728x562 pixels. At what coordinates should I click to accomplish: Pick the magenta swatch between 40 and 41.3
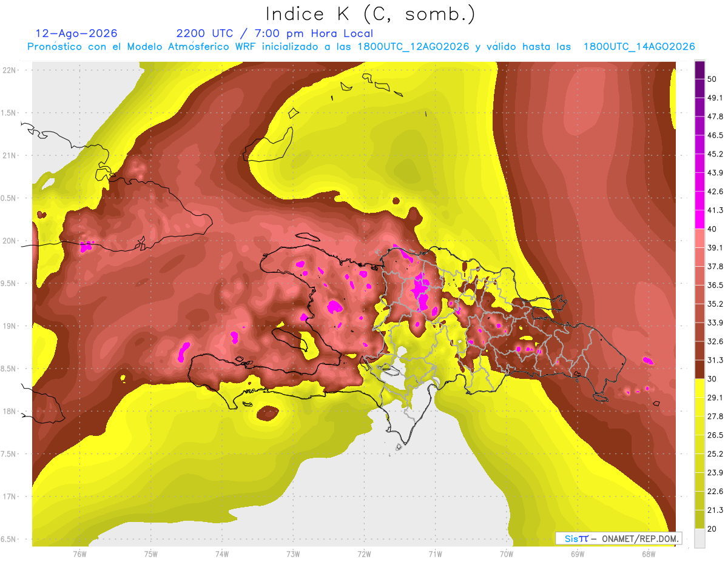(x=699, y=219)
